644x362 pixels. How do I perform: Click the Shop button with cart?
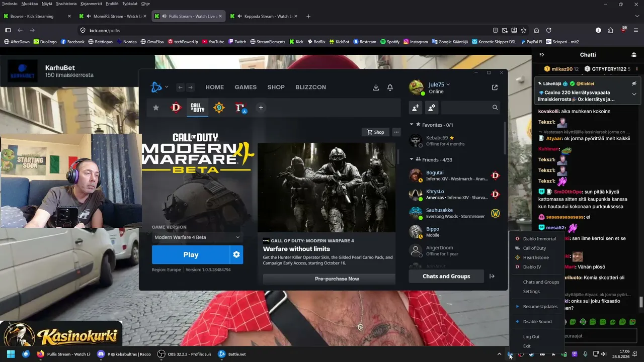click(376, 132)
